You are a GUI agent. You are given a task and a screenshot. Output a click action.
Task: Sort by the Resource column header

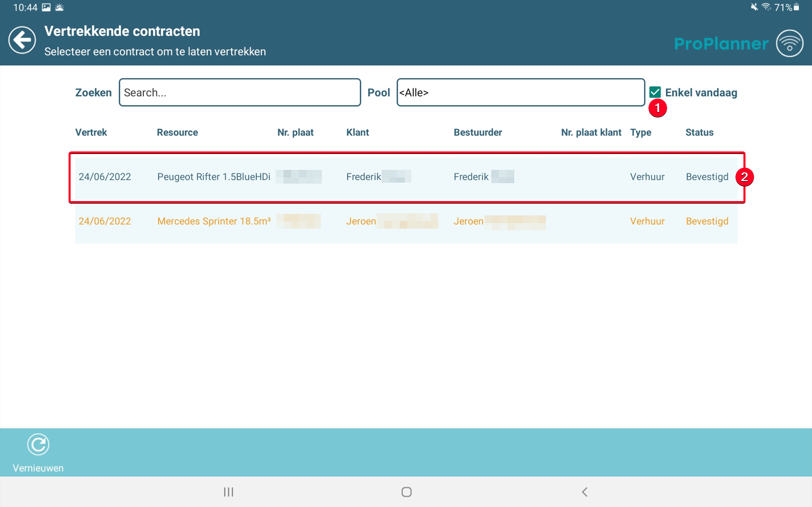[177, 133]
